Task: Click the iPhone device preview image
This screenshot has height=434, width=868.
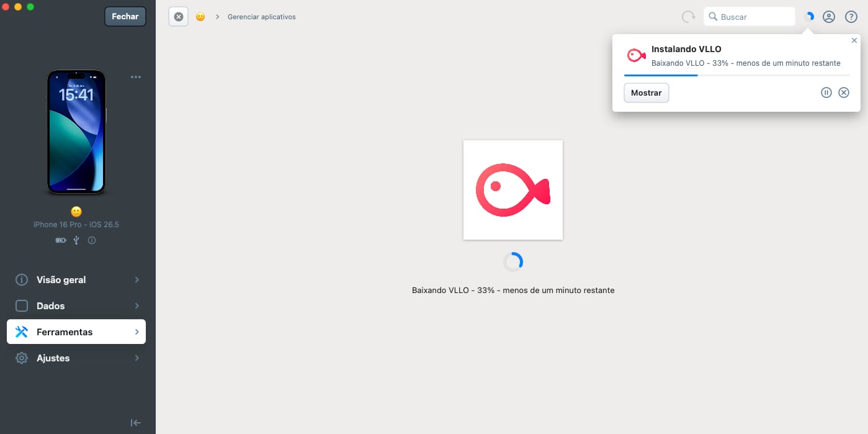Action: (76, 132)
